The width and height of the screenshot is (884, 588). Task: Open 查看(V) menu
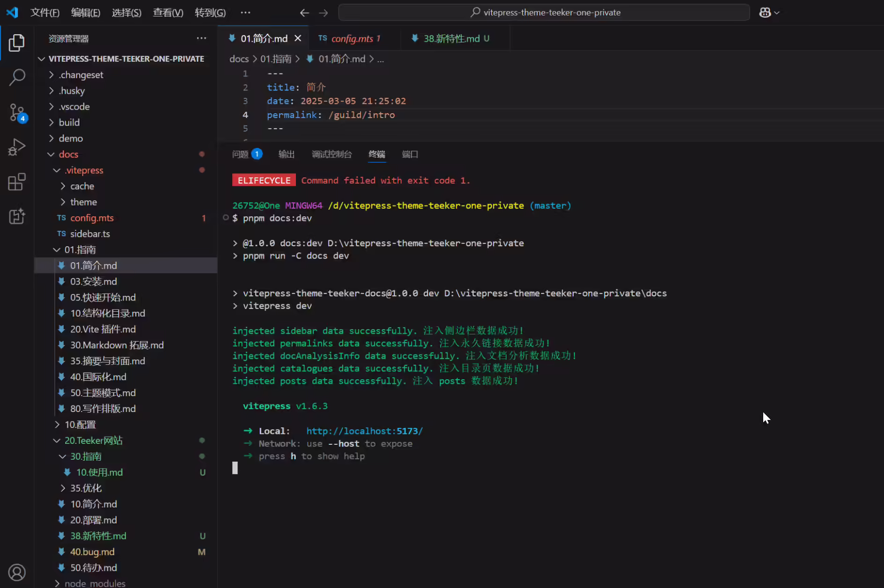click(168, 13)
